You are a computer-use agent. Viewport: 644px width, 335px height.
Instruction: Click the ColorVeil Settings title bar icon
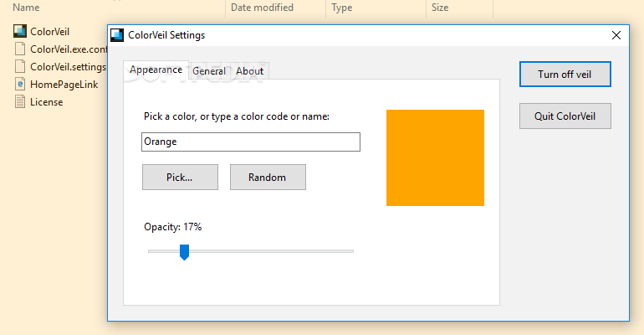pyautogui.click(x=117, y=35)
